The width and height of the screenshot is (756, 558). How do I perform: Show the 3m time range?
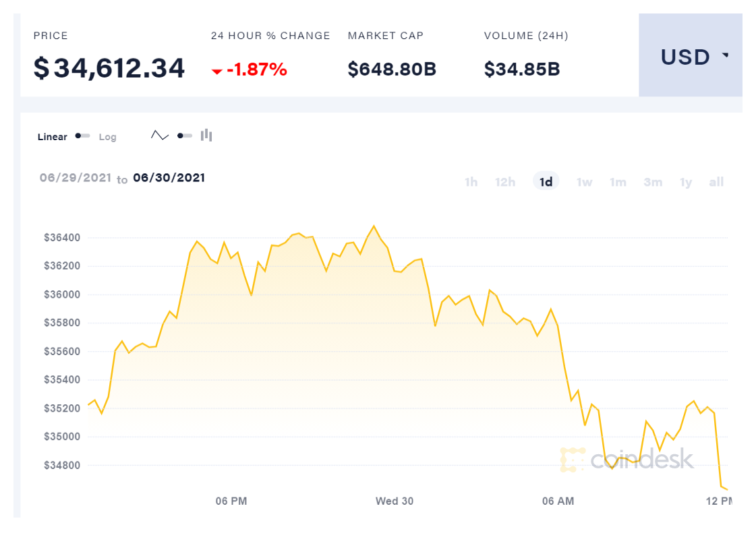click(x=652, y=182)
